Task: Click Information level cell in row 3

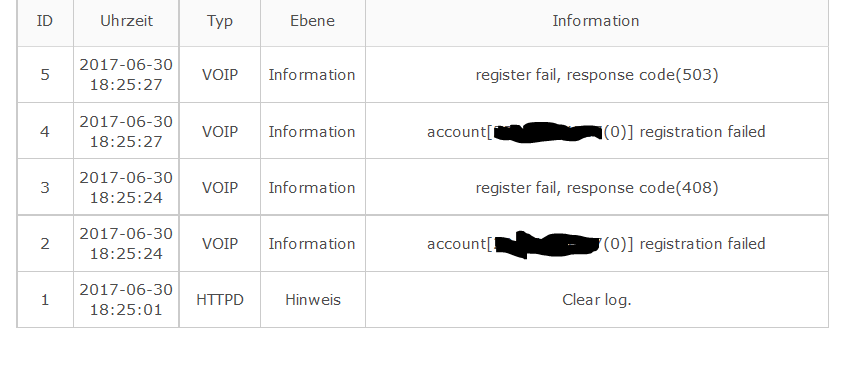Action: (x=313, y=187)
